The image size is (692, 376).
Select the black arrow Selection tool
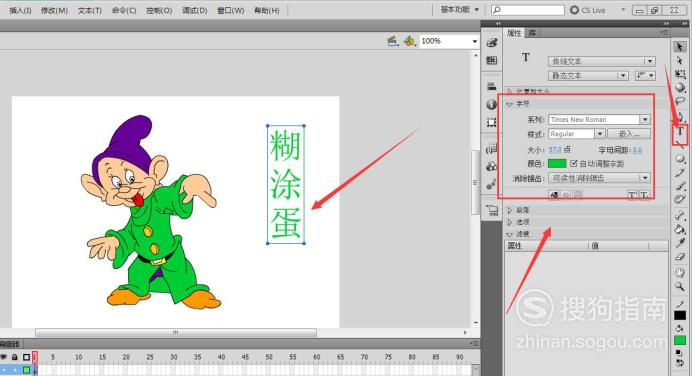pyautogui.click(x=680, y=47)
